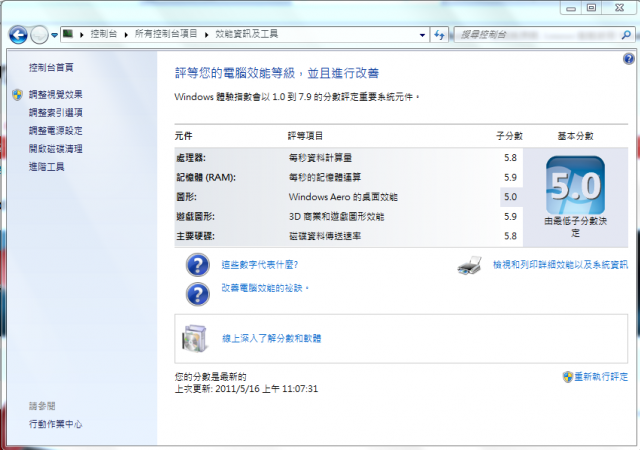The width and height of the screenshot is (640, 450).
Task: Click the search magnifier icon
Action: click(626, 35)
